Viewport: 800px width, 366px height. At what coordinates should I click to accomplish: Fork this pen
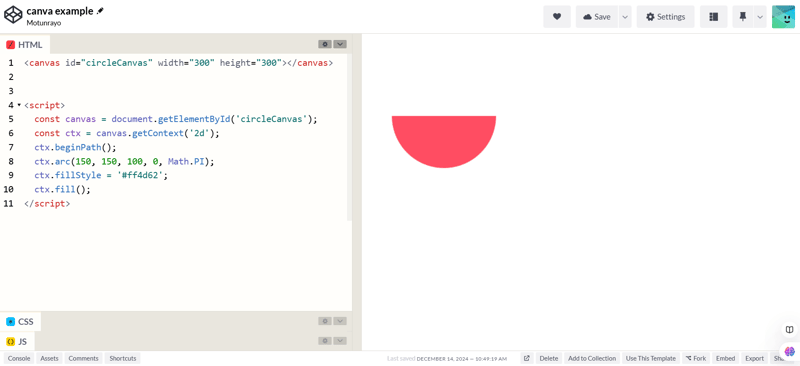coord(696,358)
